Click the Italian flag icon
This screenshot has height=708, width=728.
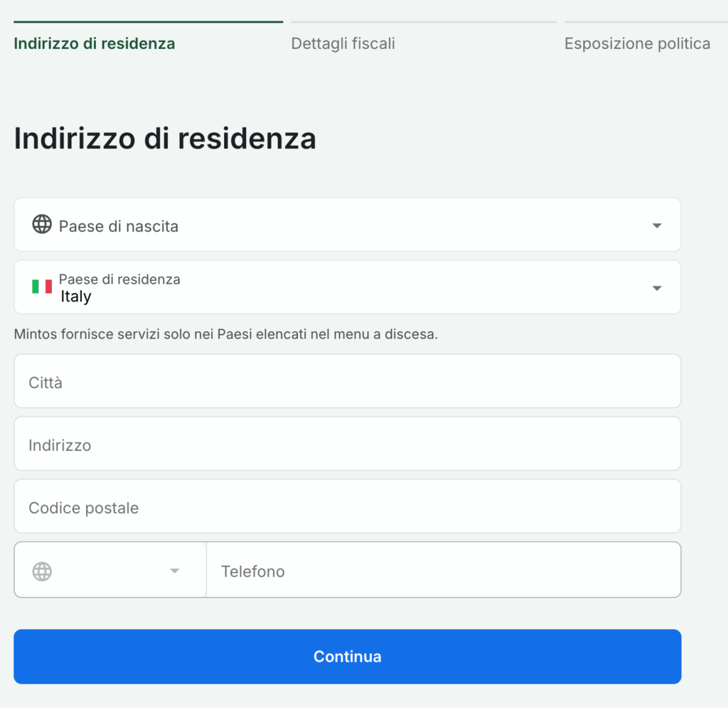click(x=42, y=286)
